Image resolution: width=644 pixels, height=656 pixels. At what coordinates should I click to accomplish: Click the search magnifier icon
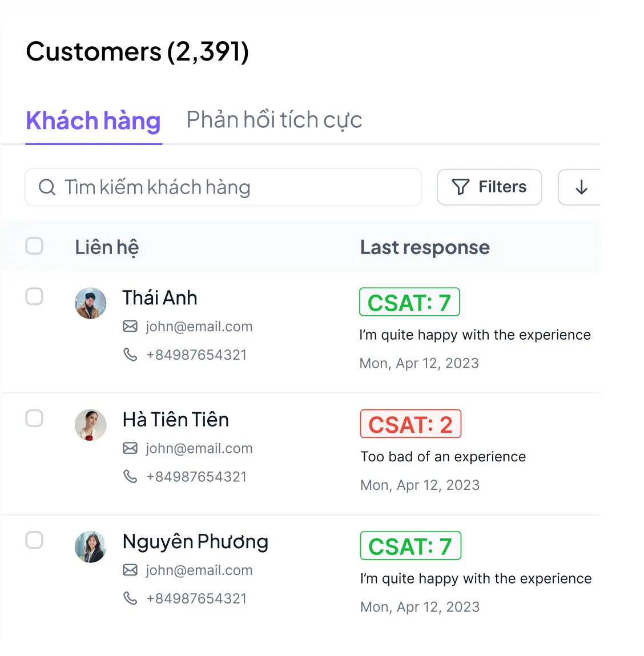pyautogui.click(x=47, y=187)
